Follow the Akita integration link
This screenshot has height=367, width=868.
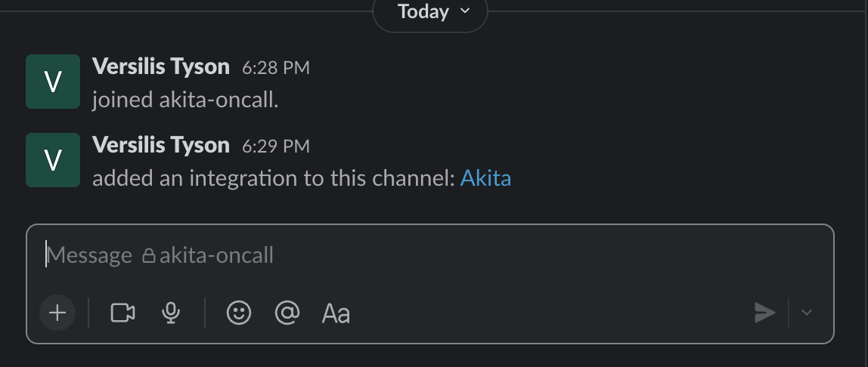click(485, 179)
